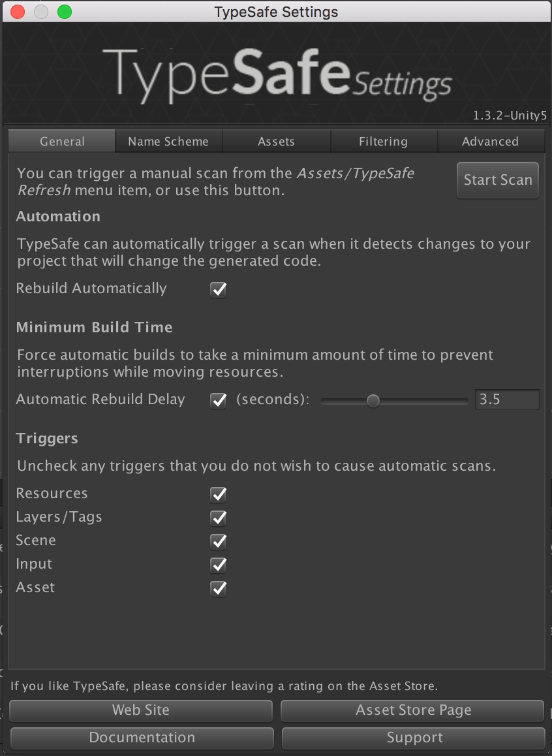This screenshot has height=756, width=552.
Task: Click the green zoom window button
Action: coord(64,12)
